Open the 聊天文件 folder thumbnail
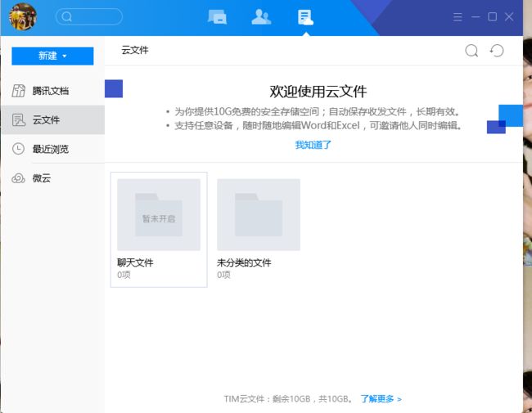The image size is (532, 413). [159, 214]
